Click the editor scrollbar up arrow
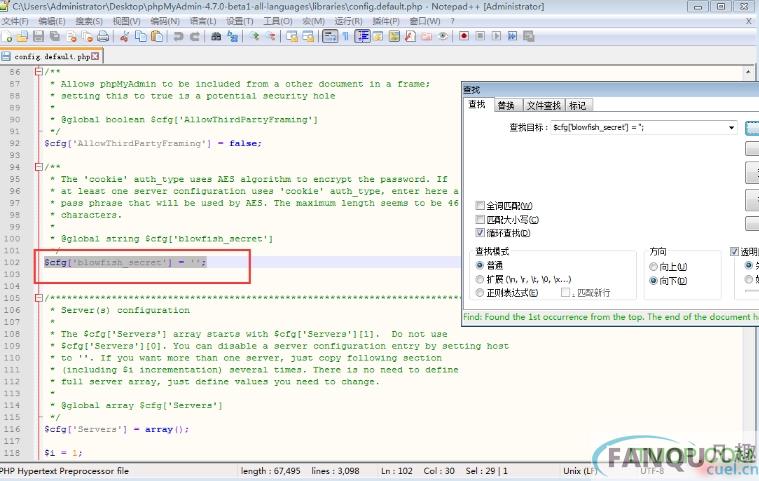 [x=748, y=72]
